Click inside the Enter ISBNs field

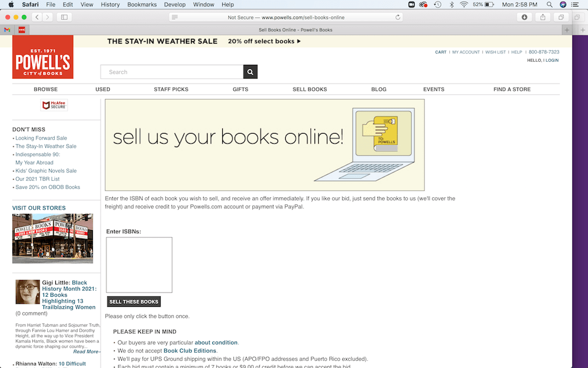pyautogui.click(x=139, y=264)
